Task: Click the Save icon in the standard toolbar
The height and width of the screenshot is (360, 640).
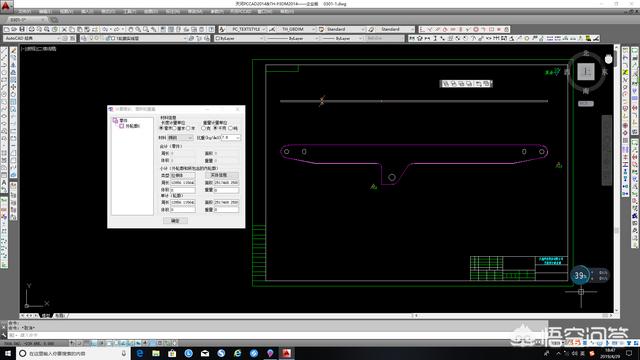Action: tap(22, 29)
